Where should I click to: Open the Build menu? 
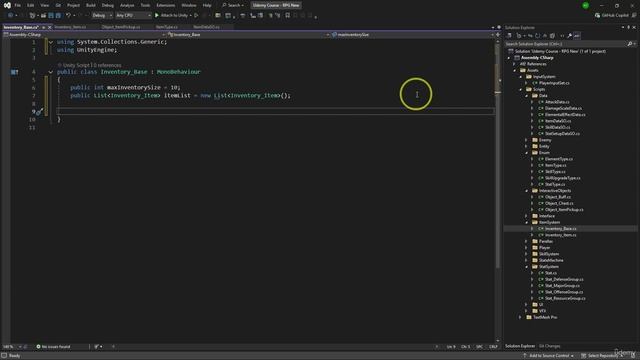(x=91, y=5)
